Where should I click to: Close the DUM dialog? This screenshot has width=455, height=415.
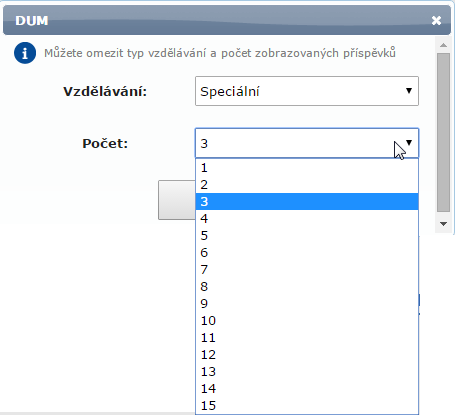pos(436,21)
